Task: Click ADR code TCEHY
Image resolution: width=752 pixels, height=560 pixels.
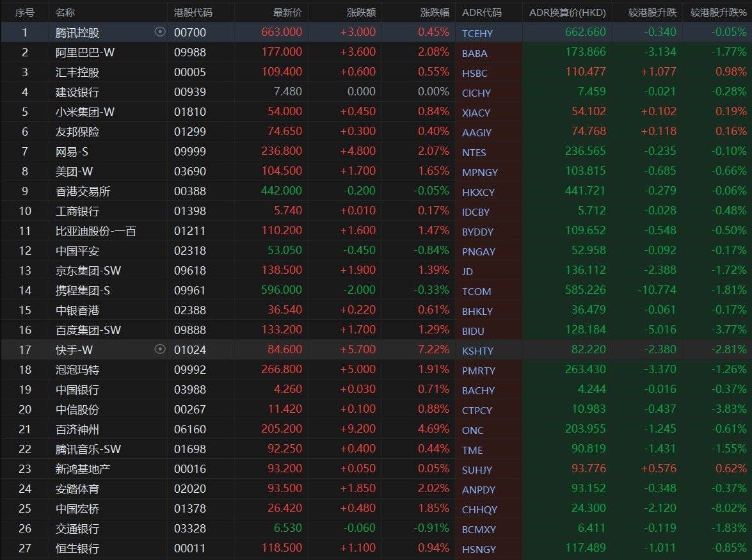Action: (477, 34)
